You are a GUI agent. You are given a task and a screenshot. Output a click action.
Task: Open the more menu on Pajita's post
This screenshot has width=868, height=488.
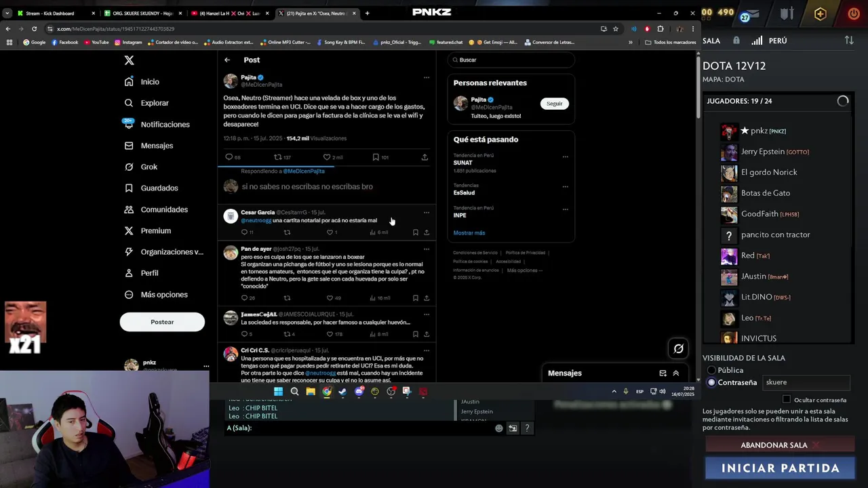click(x=427, y=77)
